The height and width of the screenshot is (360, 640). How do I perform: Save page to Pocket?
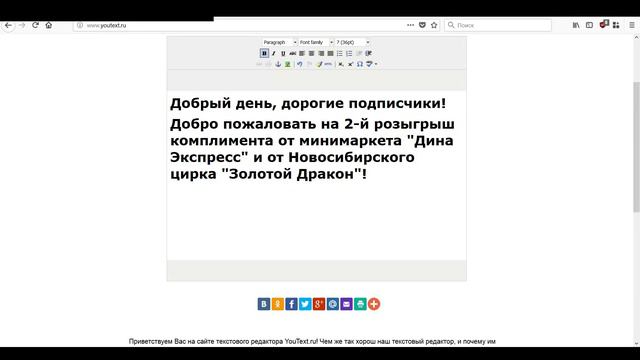coord(422,25)
